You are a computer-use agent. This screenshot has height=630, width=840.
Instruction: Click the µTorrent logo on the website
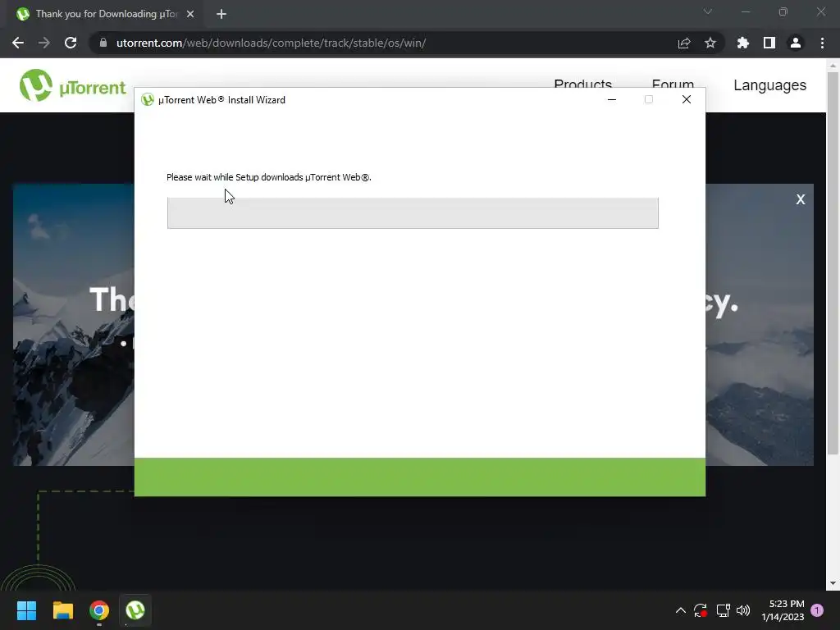coord(72,85)
